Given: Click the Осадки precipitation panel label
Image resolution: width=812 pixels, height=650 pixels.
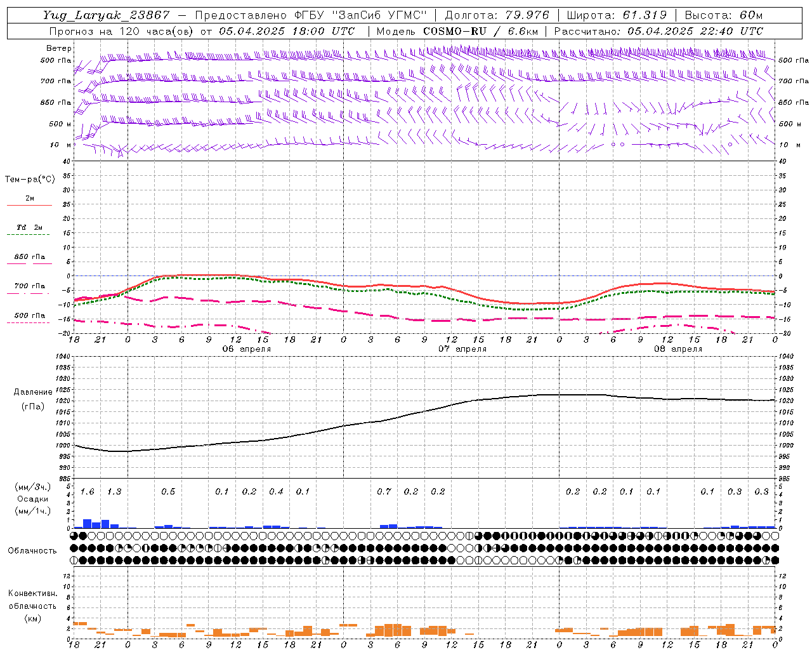Looking at the screenshot, I should pos(32,499).
